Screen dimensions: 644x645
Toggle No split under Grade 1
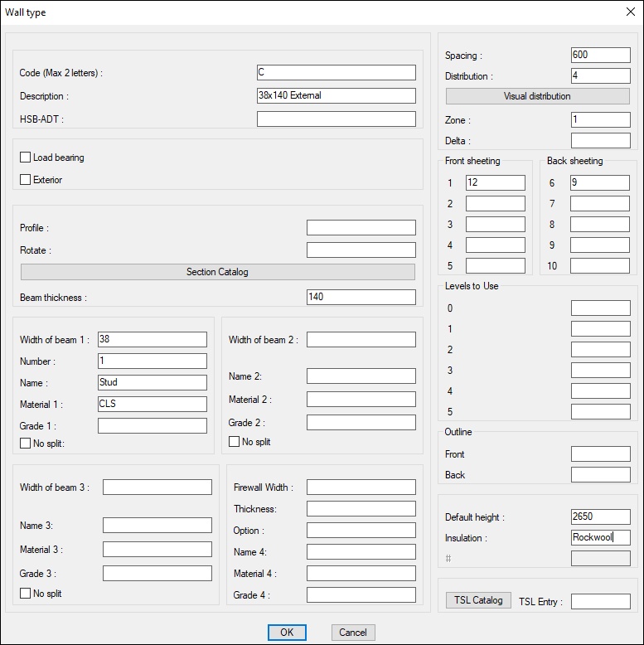(x=25, y=443)
